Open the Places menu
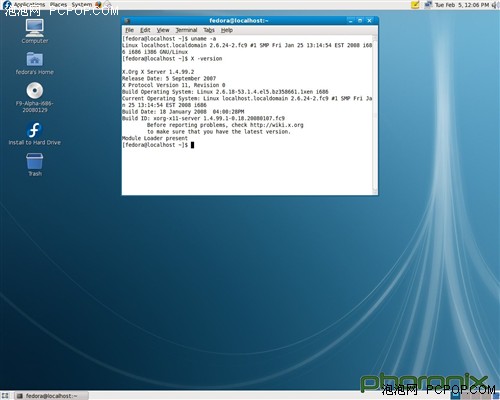This screenshot has height=400, width=500. [58, 5]
